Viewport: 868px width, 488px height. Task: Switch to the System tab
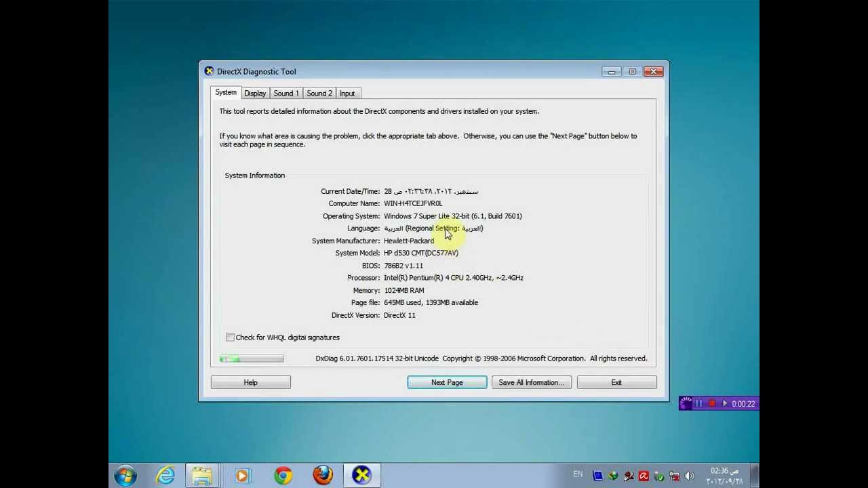point(226,92)
